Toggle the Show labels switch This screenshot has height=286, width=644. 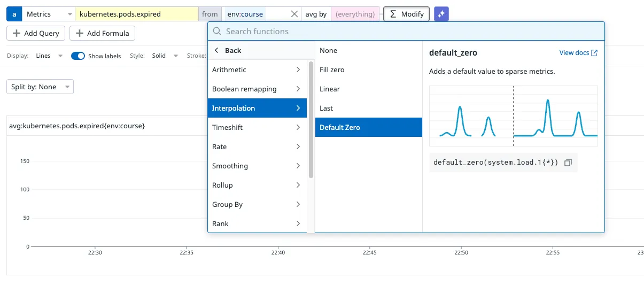click(78, 56)
